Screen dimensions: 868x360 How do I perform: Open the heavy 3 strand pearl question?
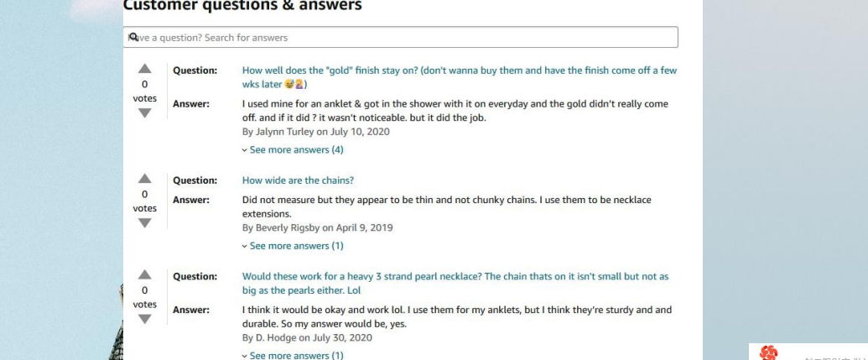tap(455, 283)
